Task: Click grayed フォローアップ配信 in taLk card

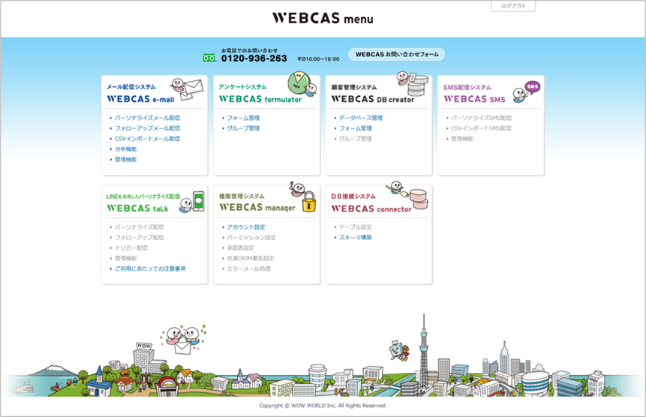Action: tap(139, 237)
